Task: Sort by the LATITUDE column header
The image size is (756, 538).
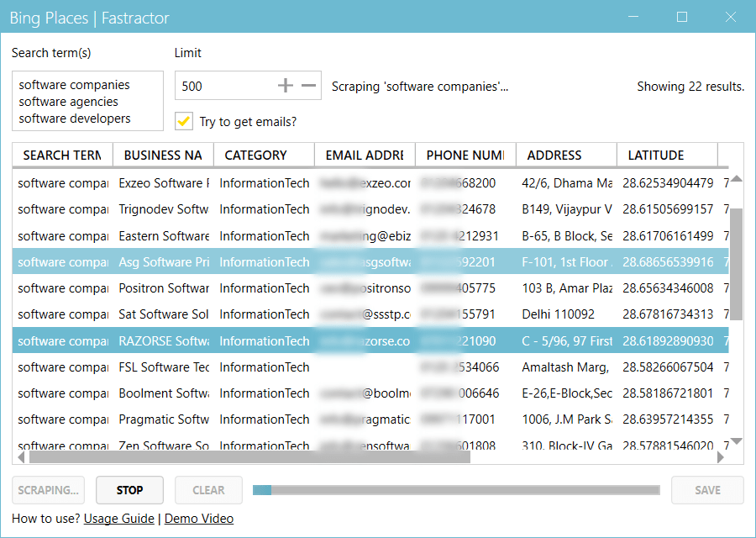Action: click(667, 155)
